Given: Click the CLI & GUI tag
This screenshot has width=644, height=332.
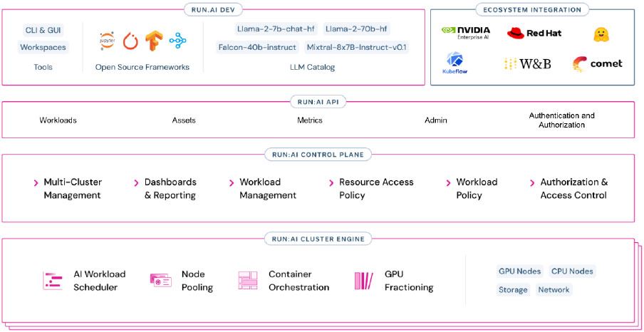Looking at the screenshot, I should 42,30.
